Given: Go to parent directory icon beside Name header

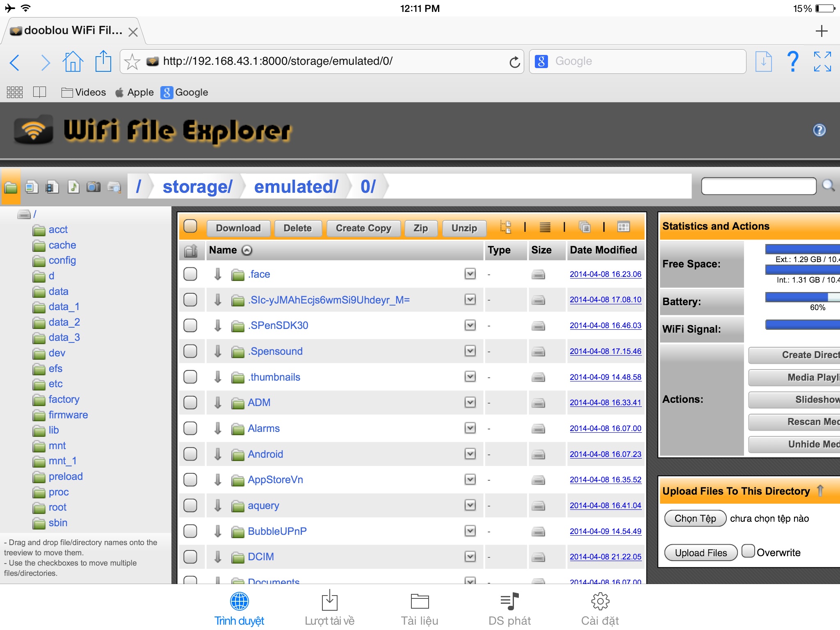Looking at the screenshot, I should click(191, 250).
